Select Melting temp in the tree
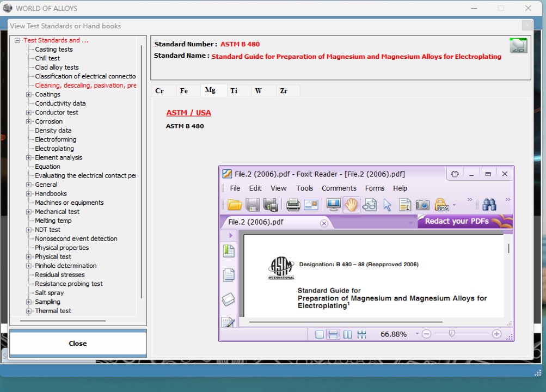The height and width of the screenshot is (392, 546). click(53, 220)
